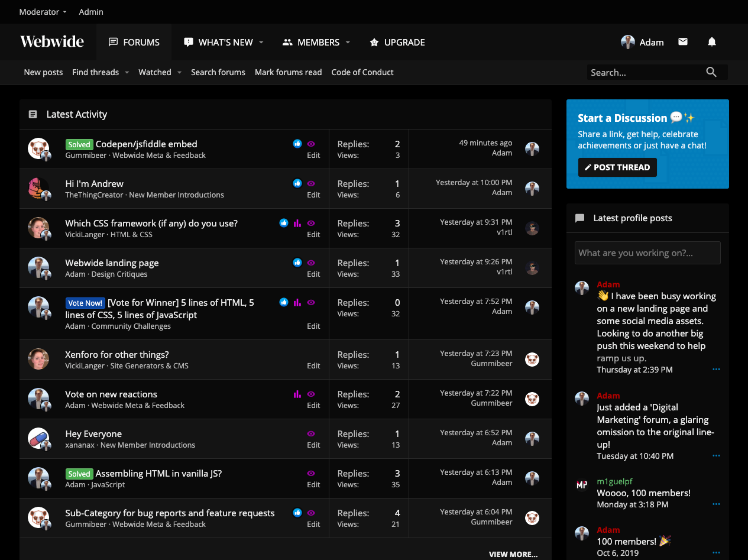Screen dimensions: 748x560
Task: Click the Latest profile posts chat icon
Action: coord(580,218)
